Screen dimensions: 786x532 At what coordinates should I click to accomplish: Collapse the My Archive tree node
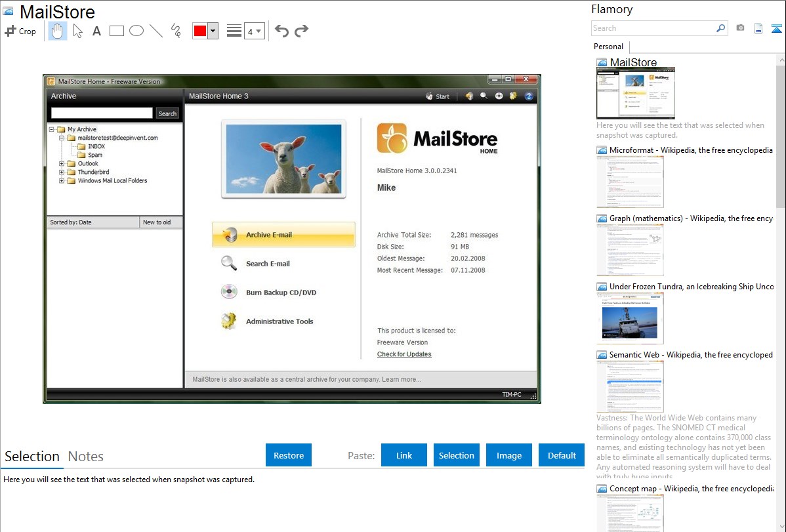click(51, 129)
